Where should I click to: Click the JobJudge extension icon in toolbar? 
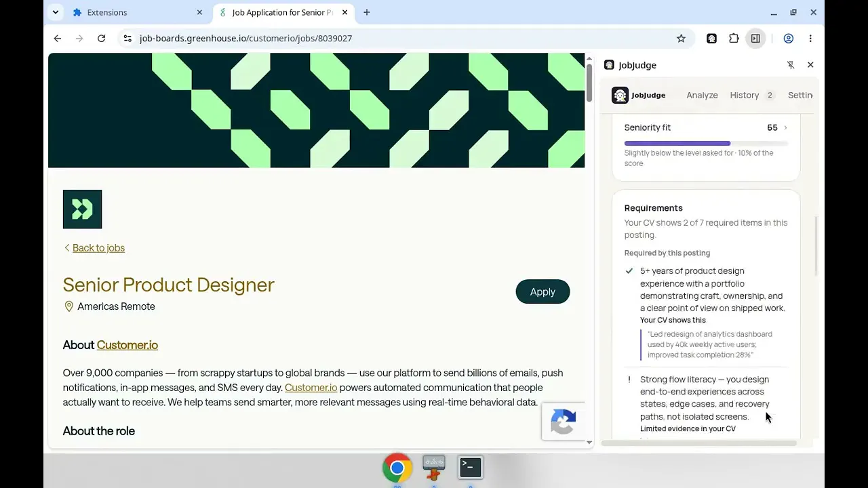(x=711, y=39)
